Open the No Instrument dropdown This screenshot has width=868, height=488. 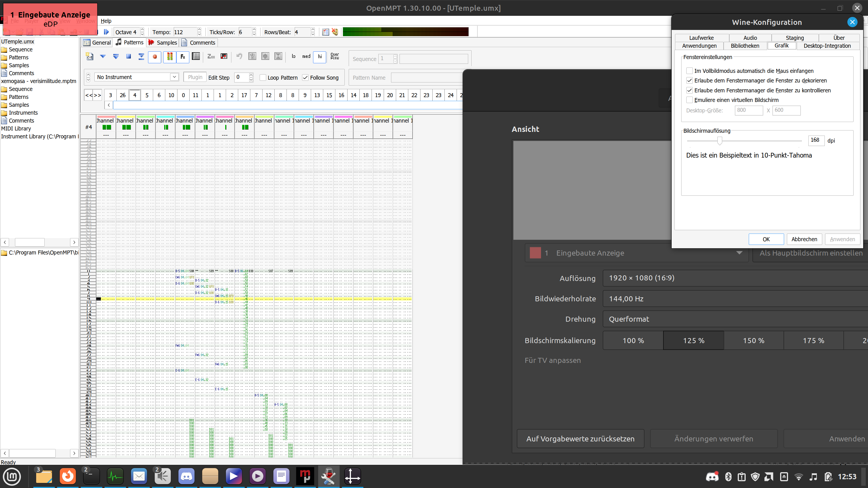point(174,77)
